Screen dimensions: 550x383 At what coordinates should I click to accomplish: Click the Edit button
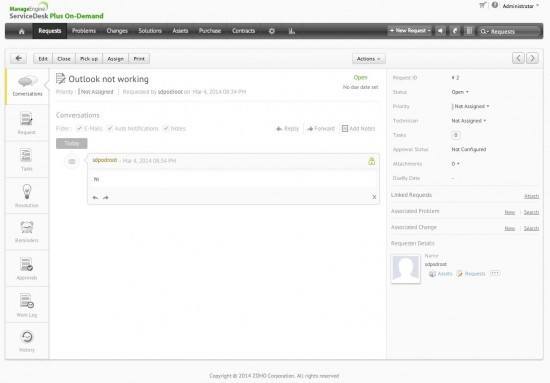[x=43, y=59]
